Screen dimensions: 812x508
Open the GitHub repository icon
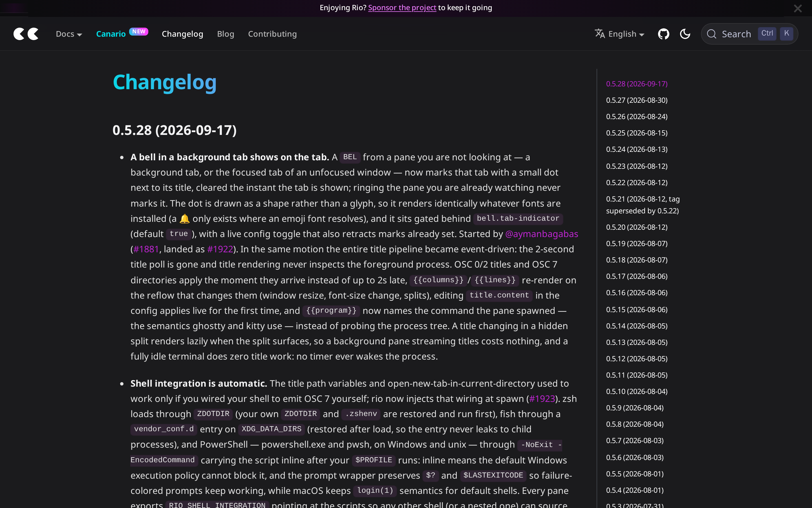tap(663, 34)
